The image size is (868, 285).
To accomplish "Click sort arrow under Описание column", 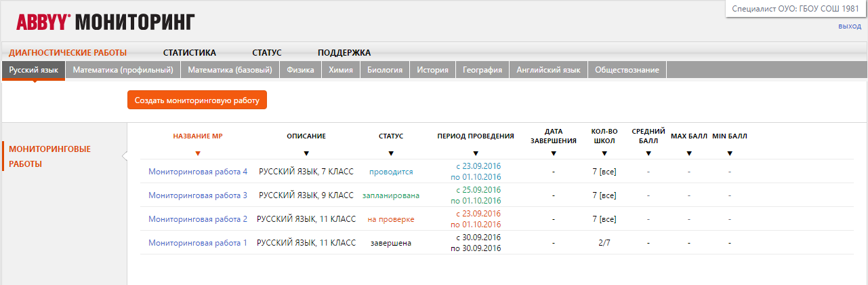I will 306,153.
